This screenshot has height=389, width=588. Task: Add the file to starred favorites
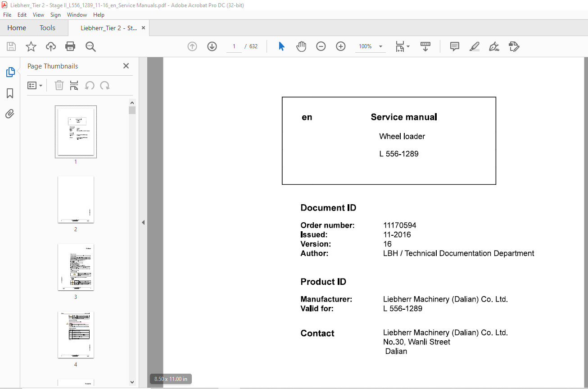[x=31, y=46]
